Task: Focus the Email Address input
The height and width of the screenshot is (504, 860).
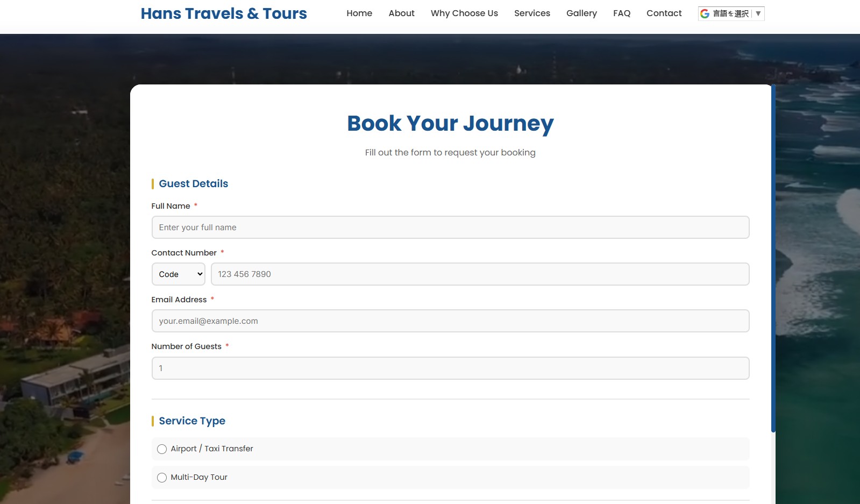Action: tap(450, 321)
